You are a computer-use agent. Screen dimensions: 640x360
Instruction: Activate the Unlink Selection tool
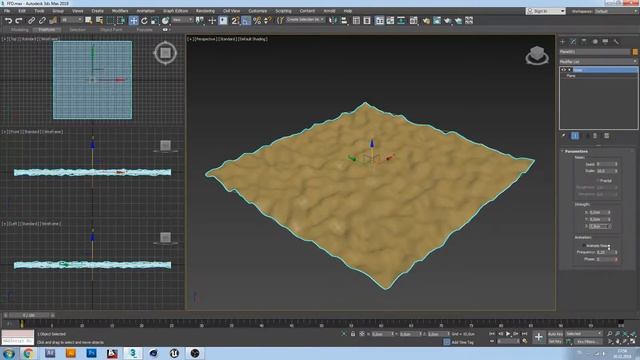point(42,20)
